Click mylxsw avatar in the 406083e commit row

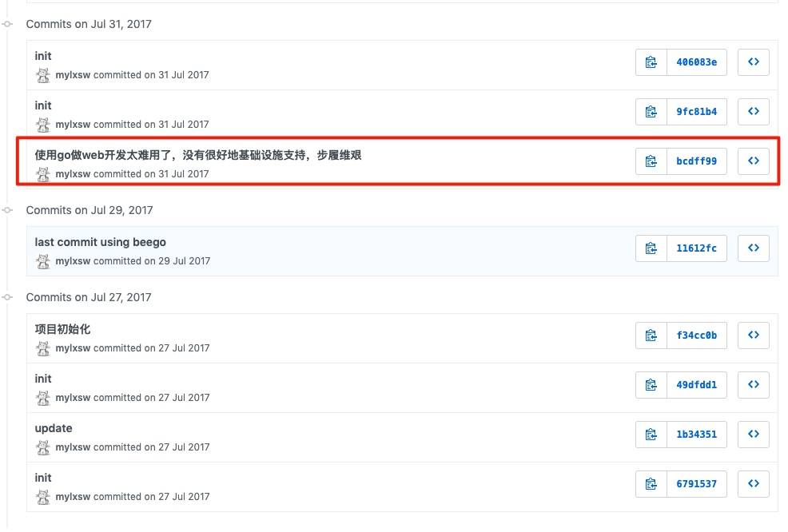tap(42, 75)
